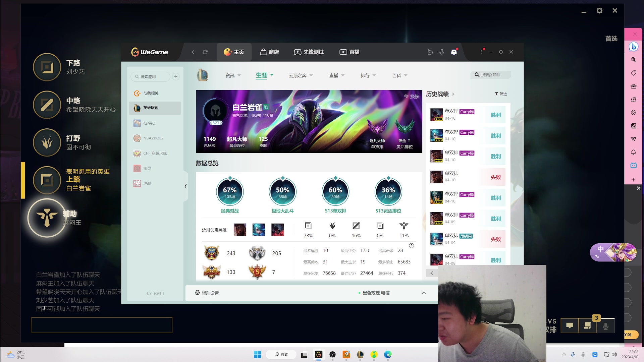
Task: Refresh the WeGame page
Action: 205,52
